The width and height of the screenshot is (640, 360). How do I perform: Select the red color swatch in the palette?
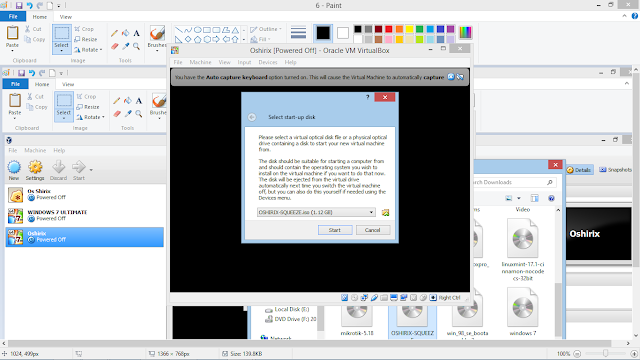[x=389, y=29]
